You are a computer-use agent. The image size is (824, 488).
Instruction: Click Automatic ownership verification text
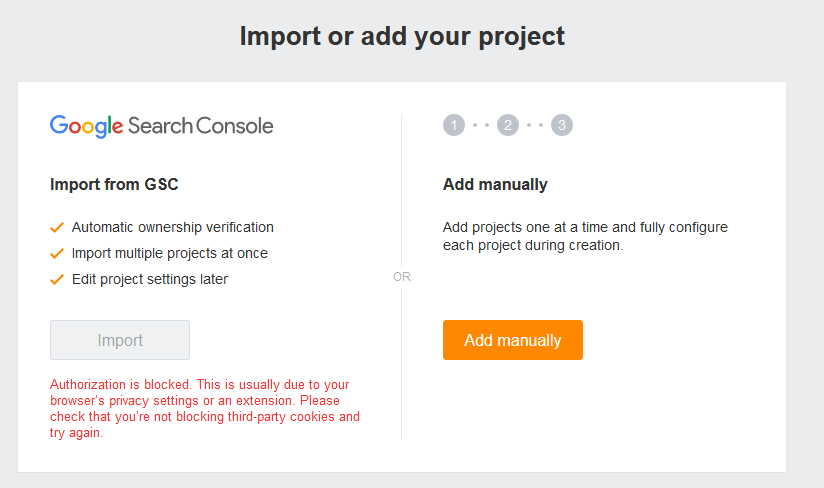click(x=172, y=227)
